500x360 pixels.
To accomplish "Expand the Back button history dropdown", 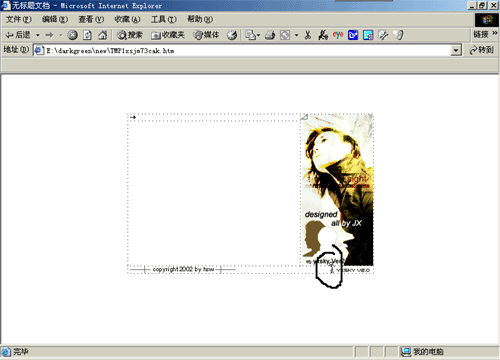I will (x=38, y=35).
